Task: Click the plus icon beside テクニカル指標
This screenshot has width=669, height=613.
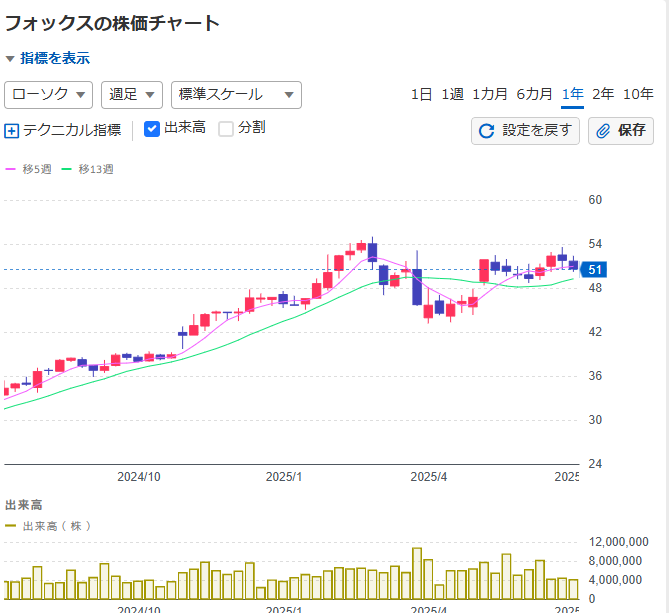Action: (12, 130)
